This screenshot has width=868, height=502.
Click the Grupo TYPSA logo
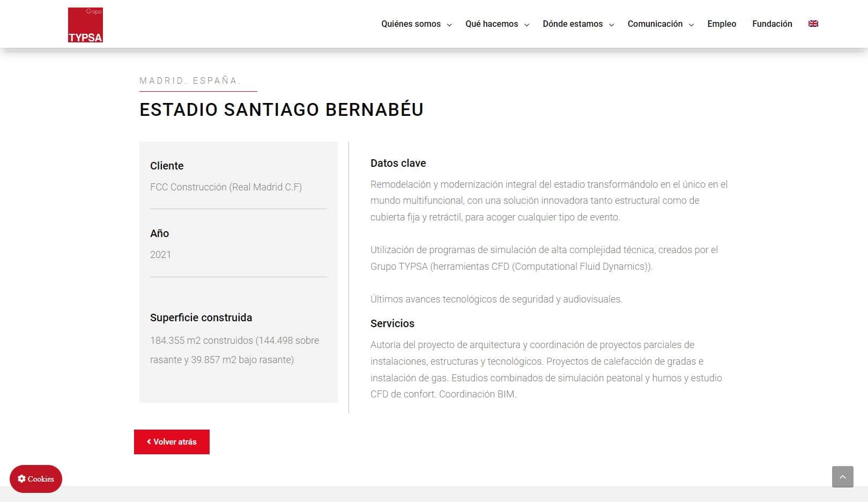click(x=85, y=25)
